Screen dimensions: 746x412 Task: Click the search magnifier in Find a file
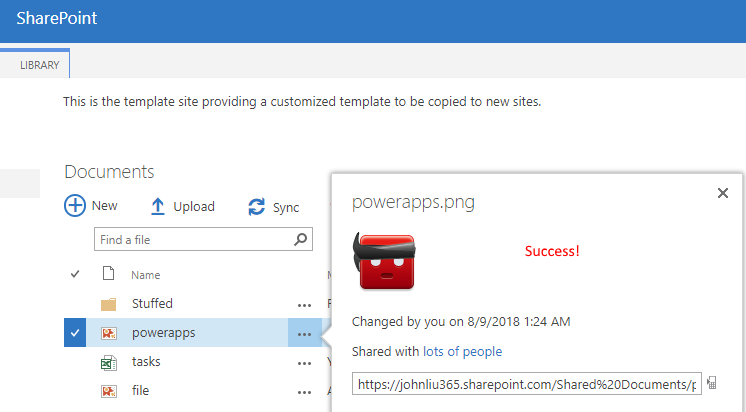300,240
